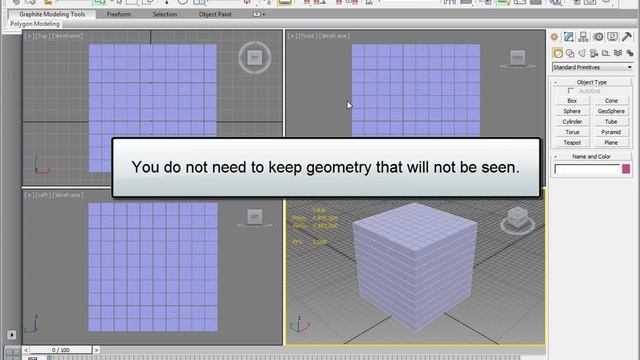Image resolution: width=640 pixels, height=360 pixels.
Task: Switch to the Object Paint ribbon tab
Action: pyautogui.click(x=215, y=14)
